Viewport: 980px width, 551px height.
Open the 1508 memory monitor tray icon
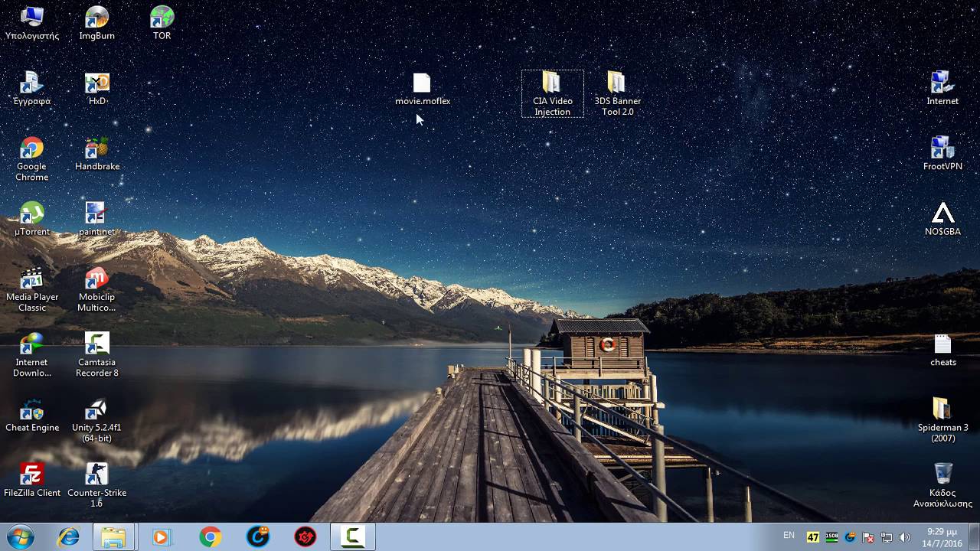[831, 537]
